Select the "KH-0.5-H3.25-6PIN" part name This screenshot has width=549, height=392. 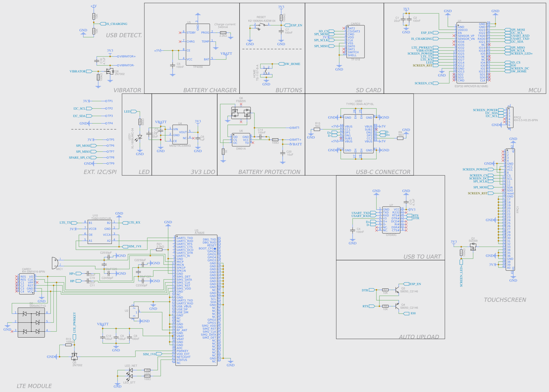(526, 120)
